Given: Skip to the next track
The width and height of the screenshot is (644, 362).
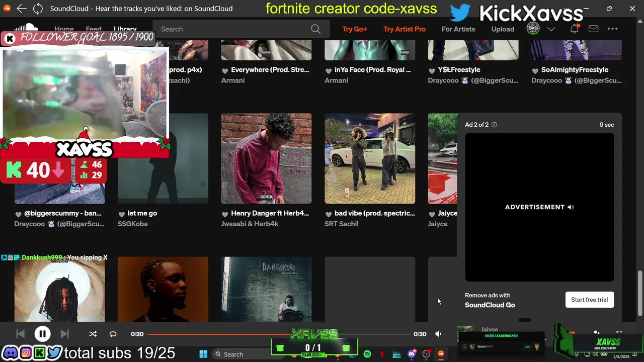Looking at the screenshot, I should (x=64, y=334).
